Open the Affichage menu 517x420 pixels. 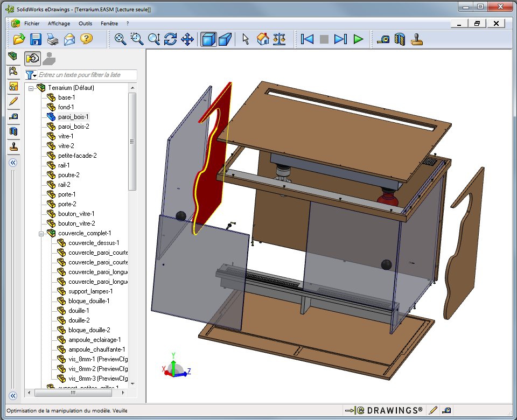[x=59, y=24]
